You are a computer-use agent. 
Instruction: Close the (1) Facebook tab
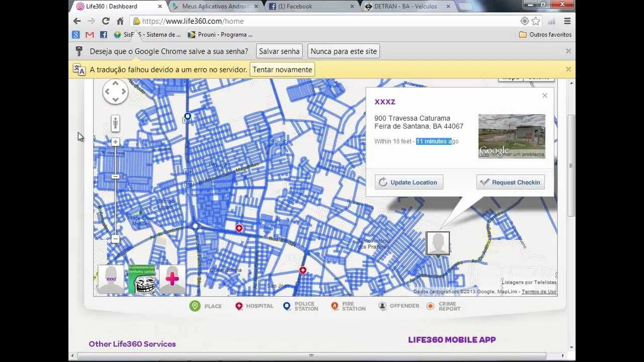[352, 7]
